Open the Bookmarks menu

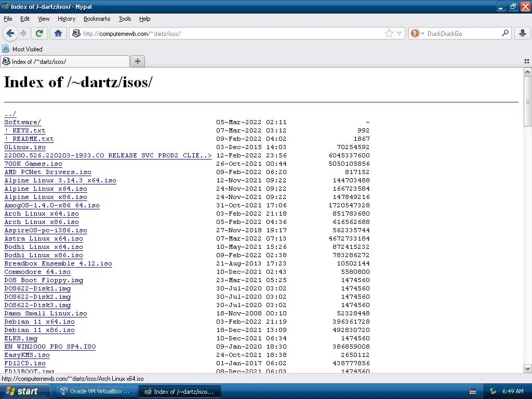(x=97, y=19)
